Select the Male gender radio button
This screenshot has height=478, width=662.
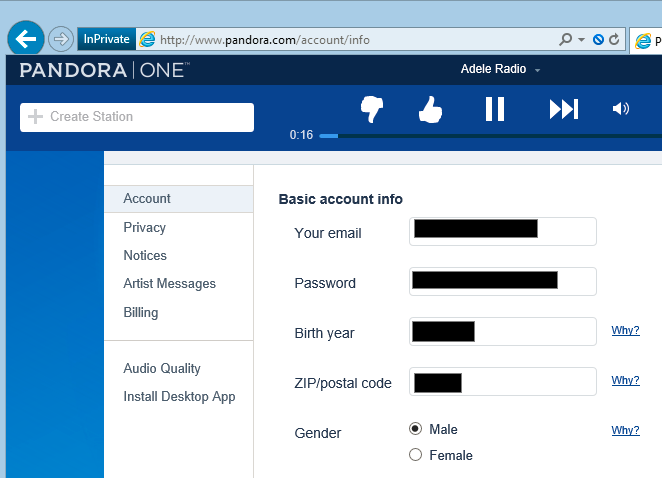coord(416,429)
